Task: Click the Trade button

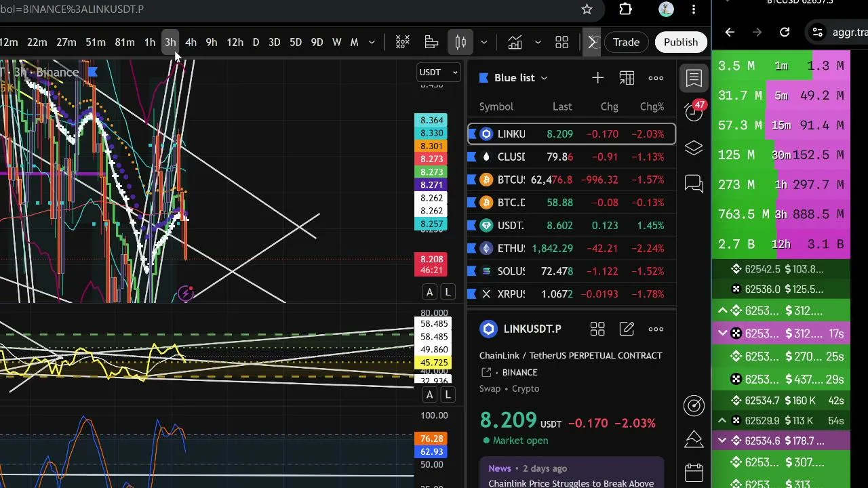Action: click(626, 42)
